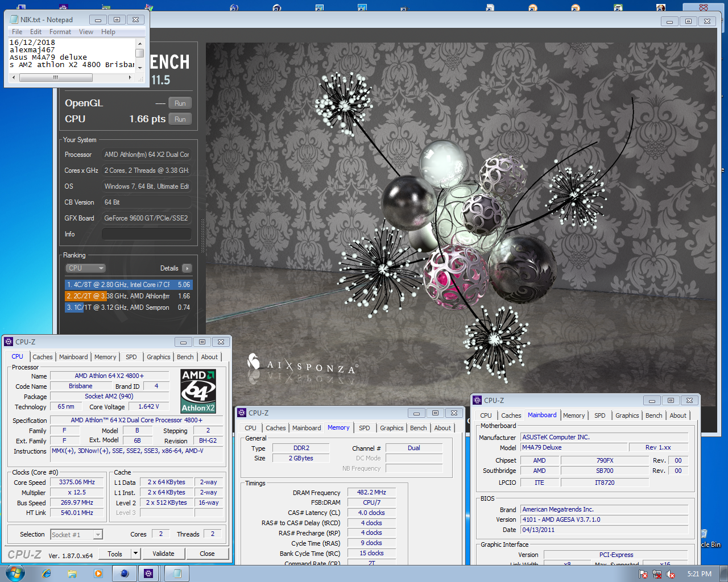Click the Cinebench Info input field
Viewport: 728px width, 582px height.
pos(147,234)
